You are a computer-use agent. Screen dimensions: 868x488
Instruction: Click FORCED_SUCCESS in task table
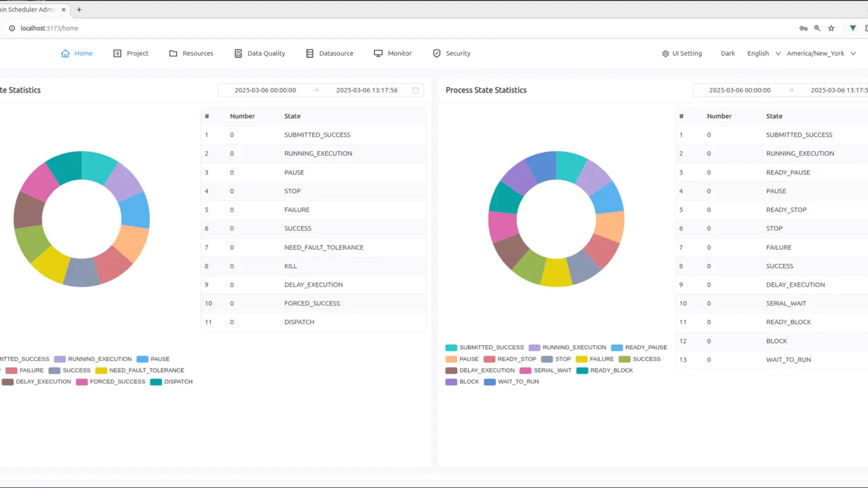(x=312, y=304)
